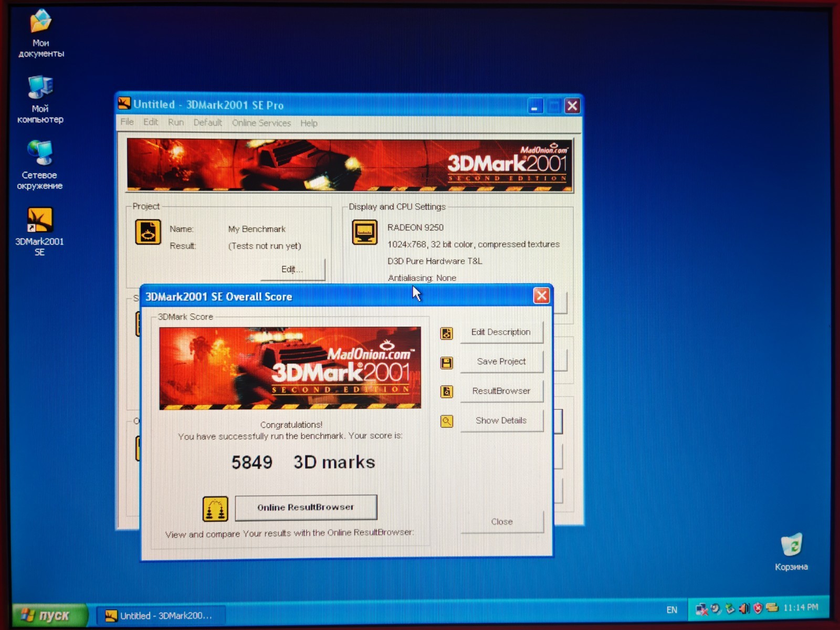Click the 3DMark2001 banner in the main window
Viewport: 840px width, 630px height.
[x=349, y=165]
